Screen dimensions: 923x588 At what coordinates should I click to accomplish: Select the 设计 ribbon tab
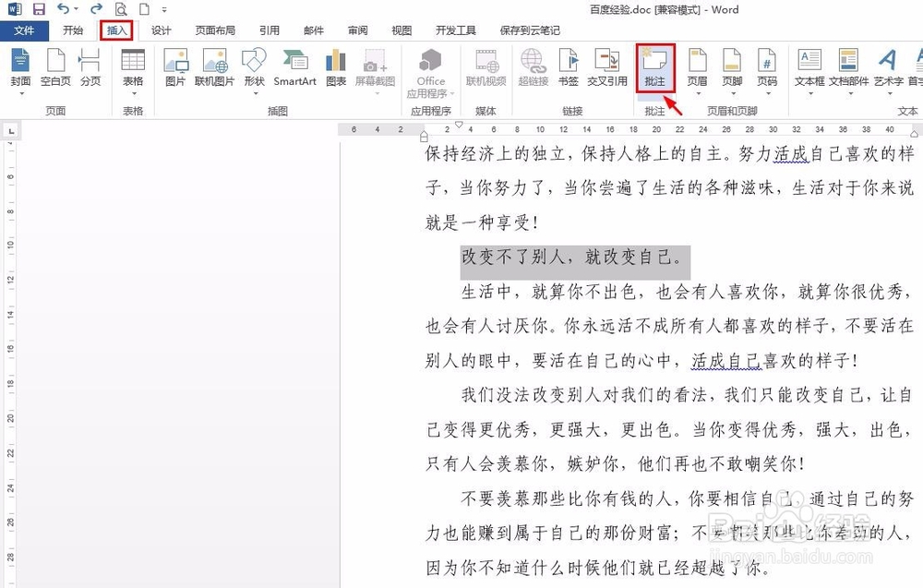161,30
